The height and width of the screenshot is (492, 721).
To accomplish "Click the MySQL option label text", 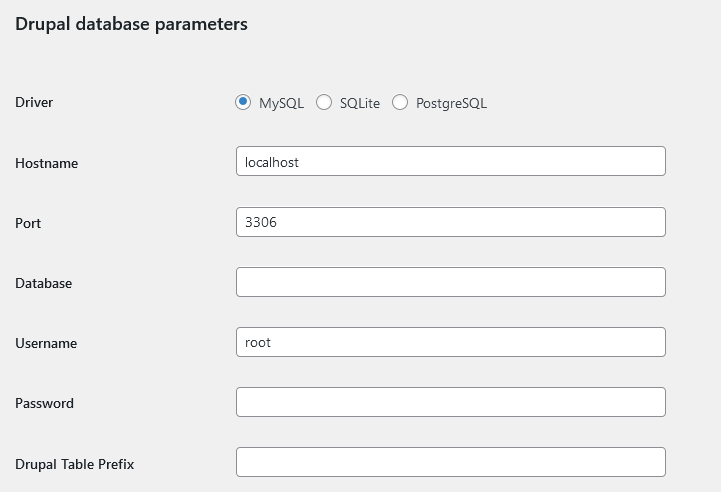I will pyautogui.click(x=281, y=103).
